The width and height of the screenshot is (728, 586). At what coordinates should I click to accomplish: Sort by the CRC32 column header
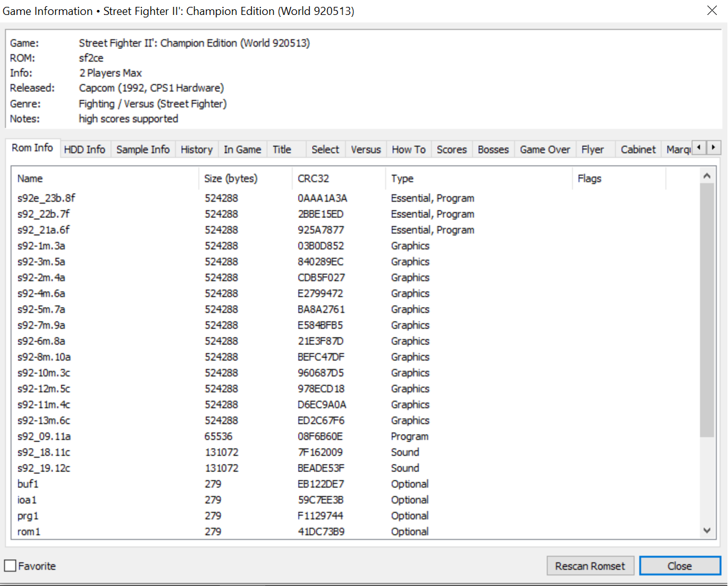click(x=339, y=178)
